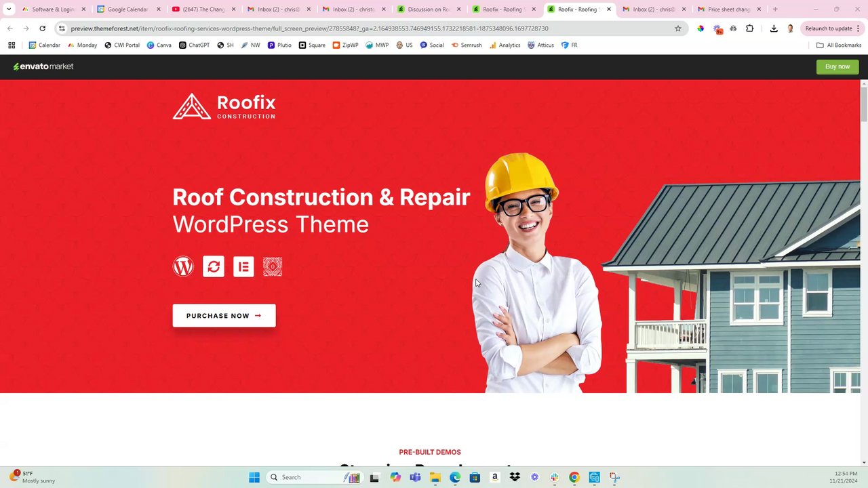
Task: Open Slack from the taskbar
Action: pos(555,477)
